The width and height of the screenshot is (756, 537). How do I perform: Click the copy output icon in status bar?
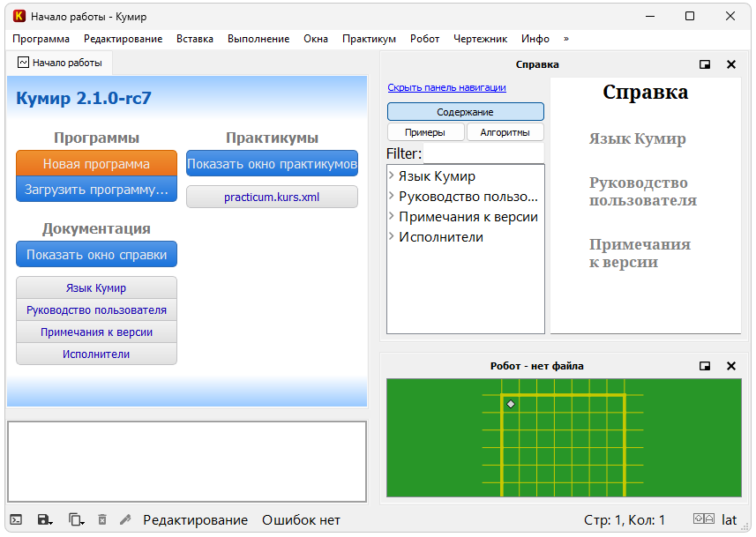click(76, 519)
